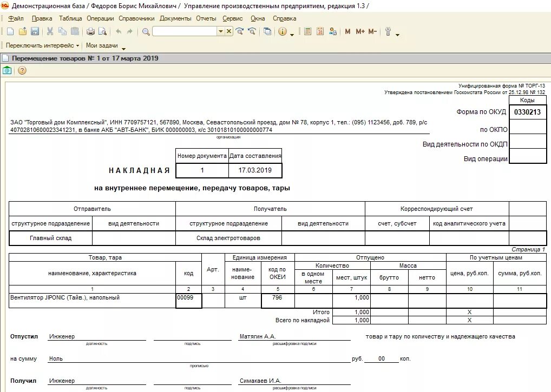Open the Сервис menu

pyautogui.click(x=233, y=18)
